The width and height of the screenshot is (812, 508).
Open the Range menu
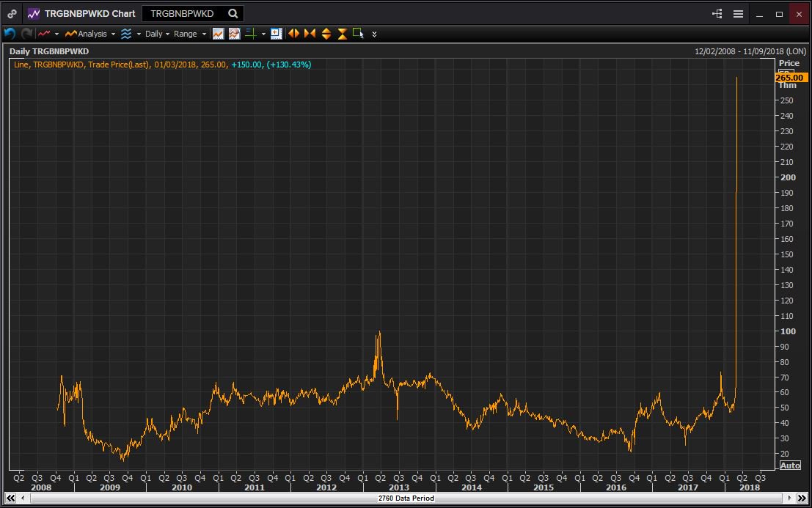(x=185, y=34)
